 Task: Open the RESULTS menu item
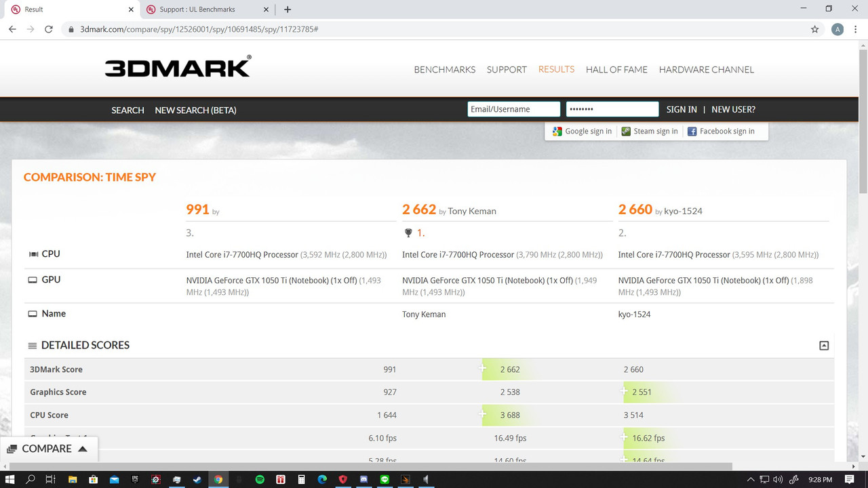(x=556, y=69)
